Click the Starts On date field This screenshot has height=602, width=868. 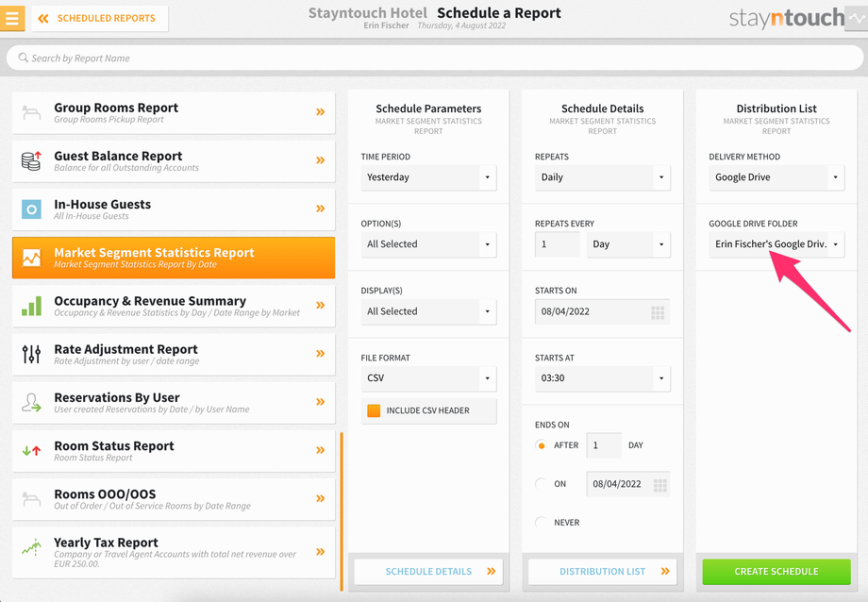click(x=602, y=311)
